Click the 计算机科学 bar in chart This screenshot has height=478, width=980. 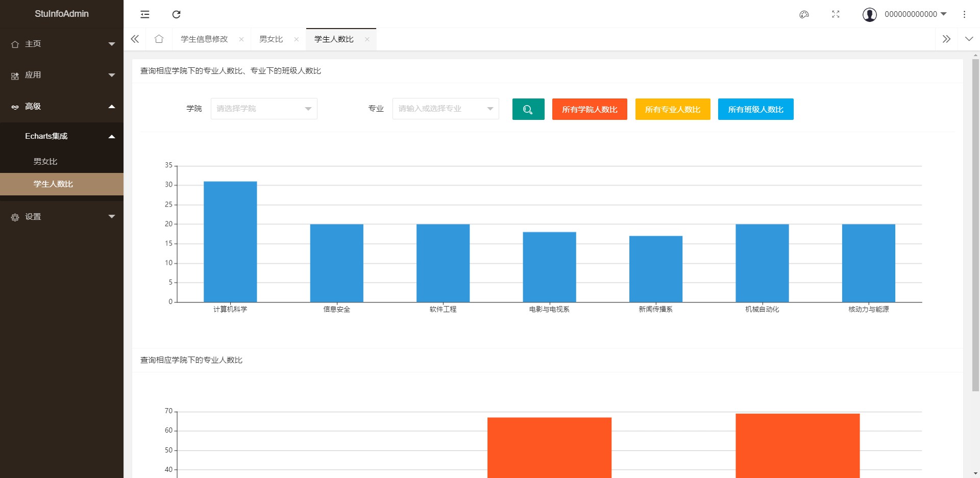[x=230, y=242]
